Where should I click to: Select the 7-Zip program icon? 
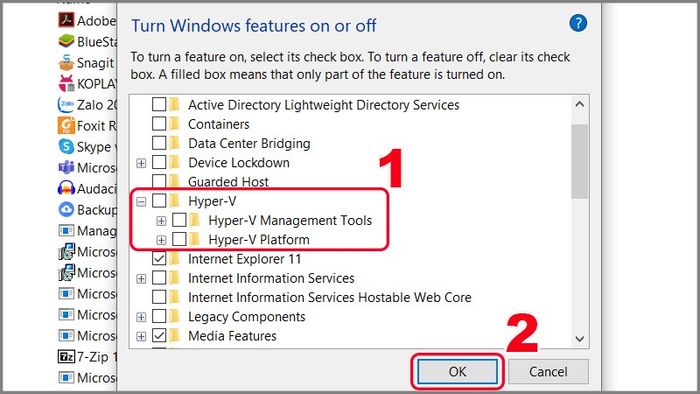(66, 357)
